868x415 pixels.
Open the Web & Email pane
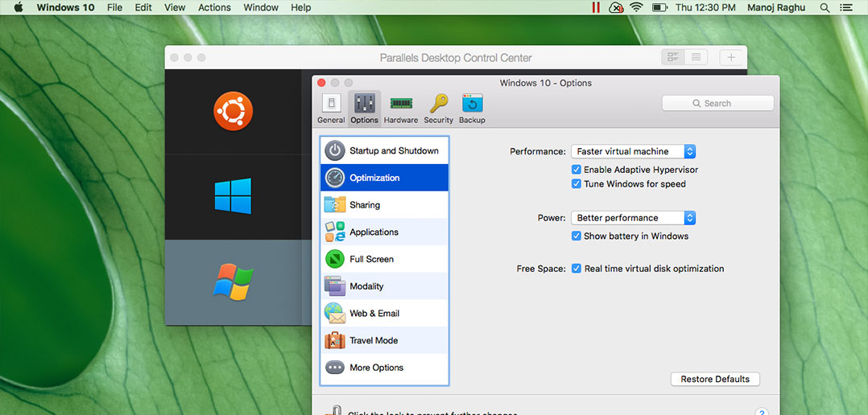[x=385, y=313]
